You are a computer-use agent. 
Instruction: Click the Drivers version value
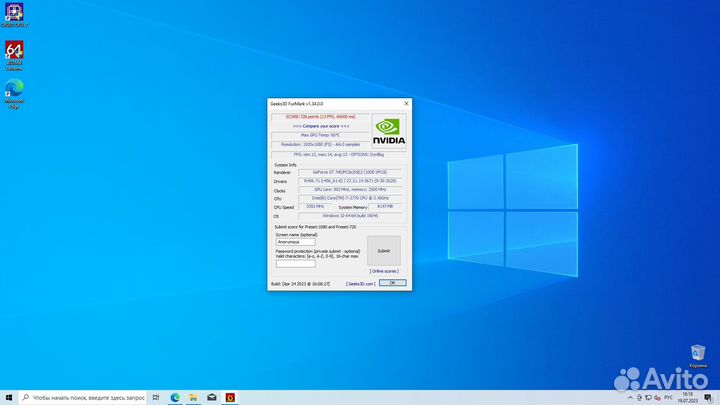350,181
